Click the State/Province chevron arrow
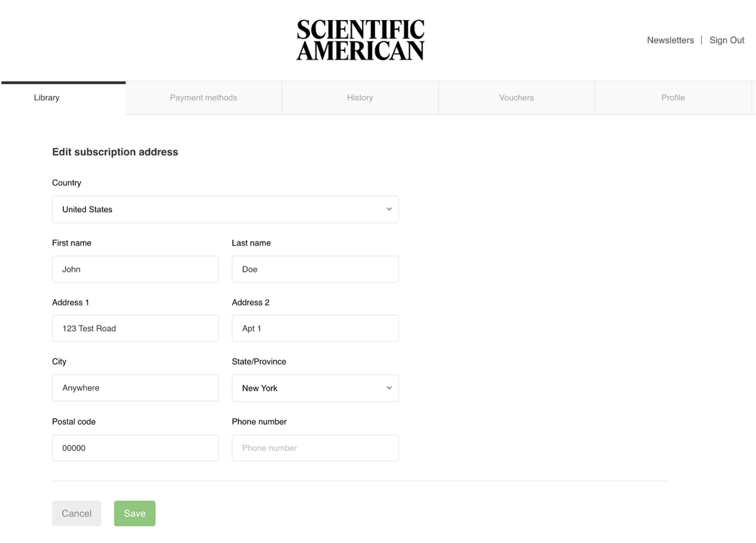The image size is (756, 543). tap(389, 388)
